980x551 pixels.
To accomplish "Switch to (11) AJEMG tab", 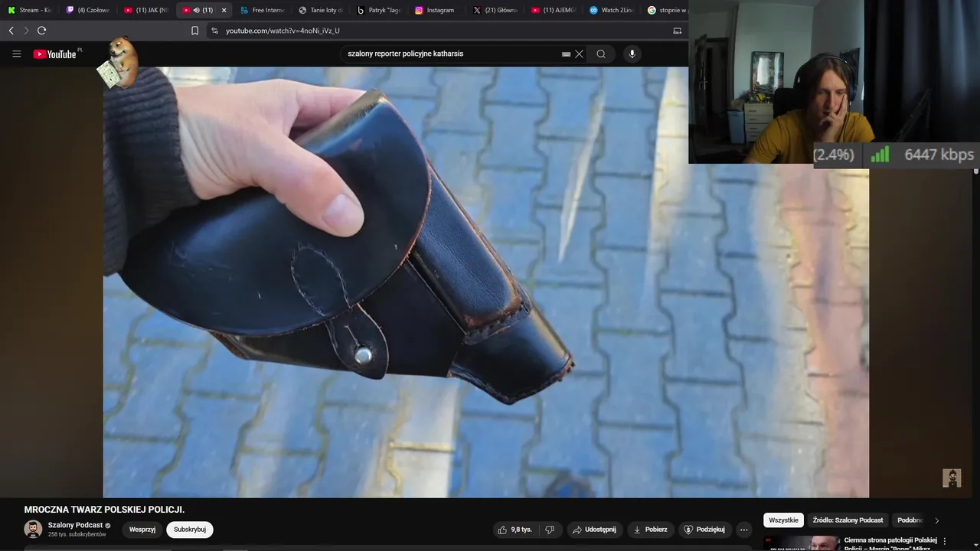I will (554, 10).
